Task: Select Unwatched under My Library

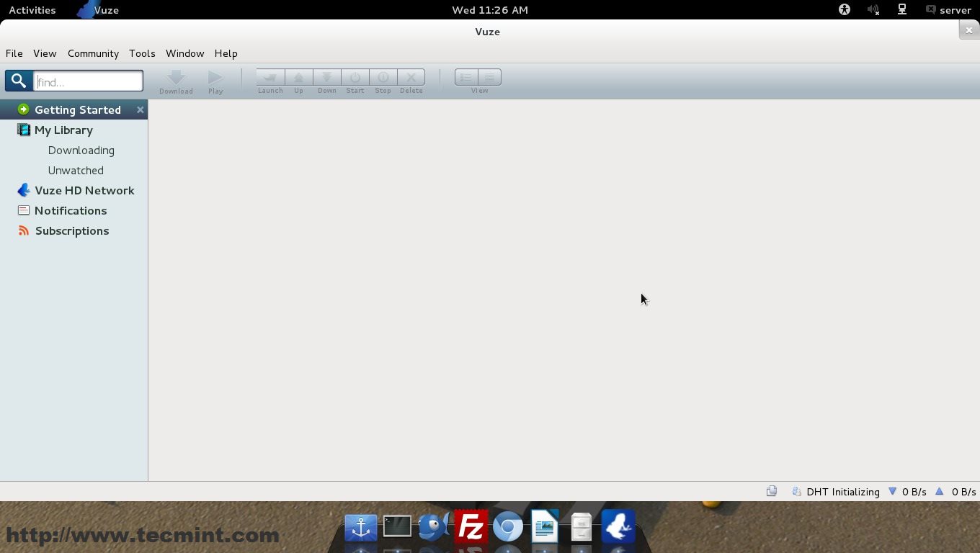Action: coord(76,170)
